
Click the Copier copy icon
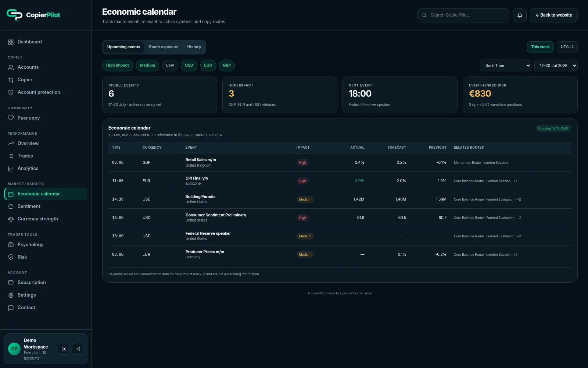click(11, 80)
